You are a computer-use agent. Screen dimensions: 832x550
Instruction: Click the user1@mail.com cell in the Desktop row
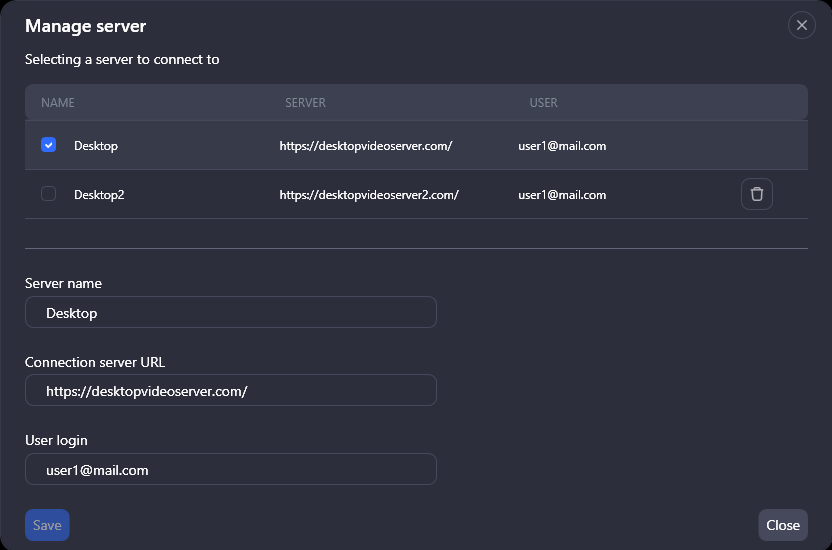point(562,146)
